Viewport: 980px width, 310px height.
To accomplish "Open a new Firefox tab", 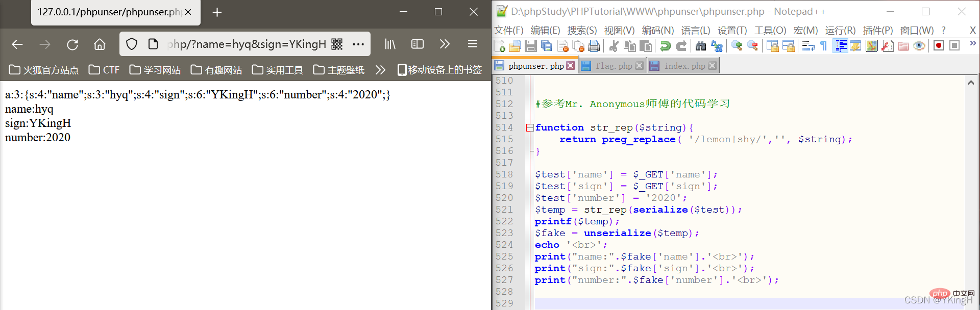I will click(x=217, y=12).
